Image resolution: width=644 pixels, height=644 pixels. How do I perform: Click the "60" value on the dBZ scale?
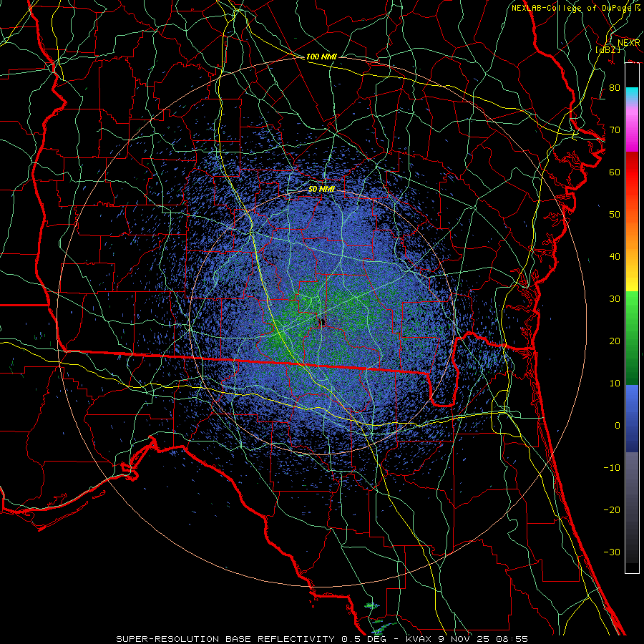(615, 172)
